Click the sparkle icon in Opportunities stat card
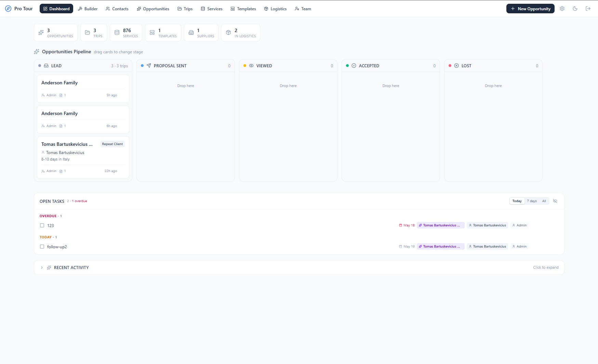 pos(41,33)
